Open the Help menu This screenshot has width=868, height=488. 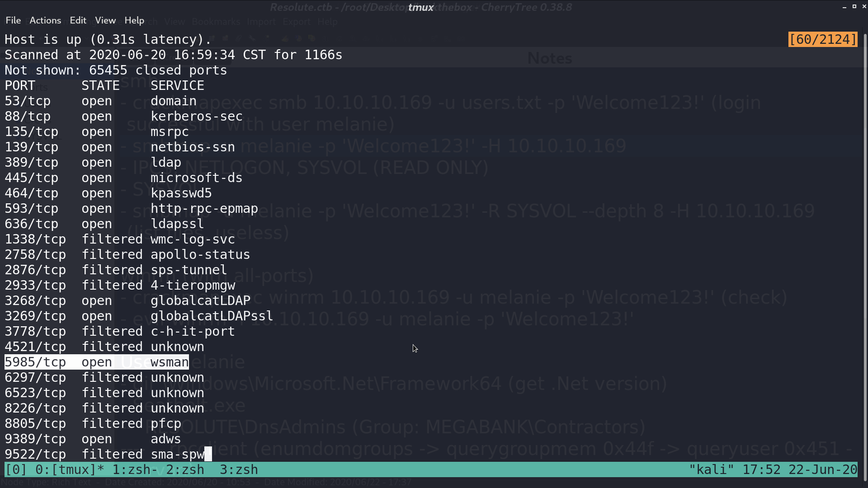point(134,20)
